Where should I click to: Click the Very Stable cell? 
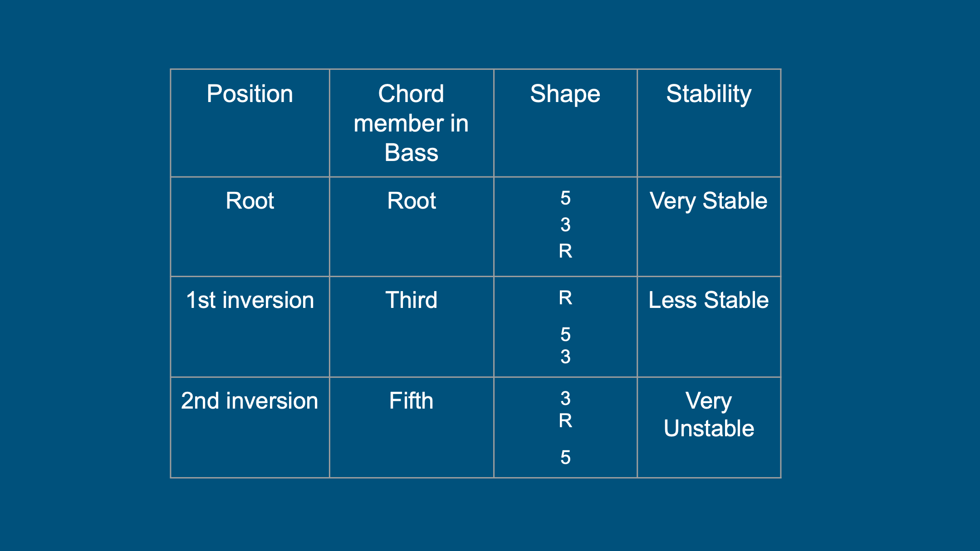click(709, 201)
